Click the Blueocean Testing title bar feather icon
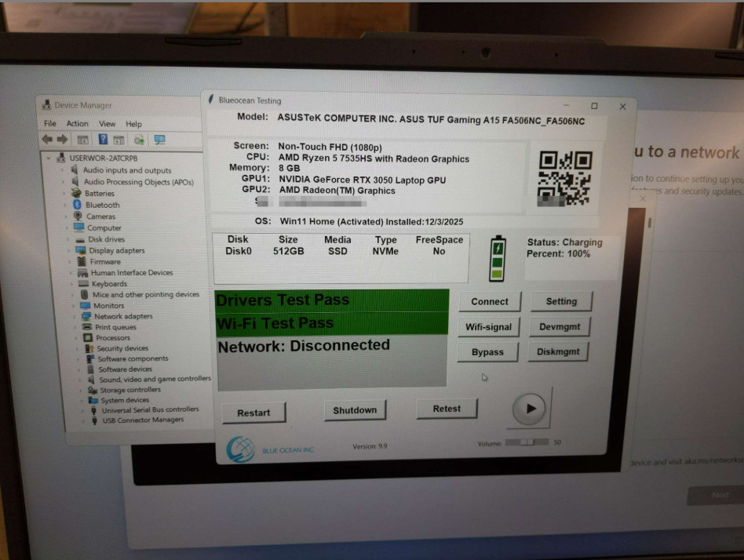 (211, 99)
